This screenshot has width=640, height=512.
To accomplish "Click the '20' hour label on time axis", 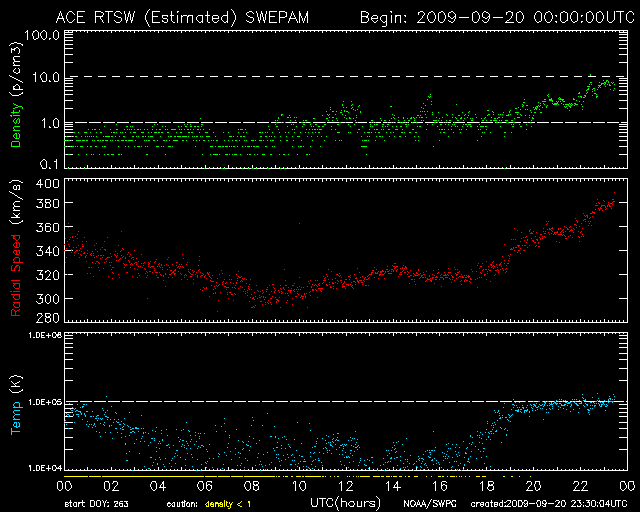I will point(533,486).
